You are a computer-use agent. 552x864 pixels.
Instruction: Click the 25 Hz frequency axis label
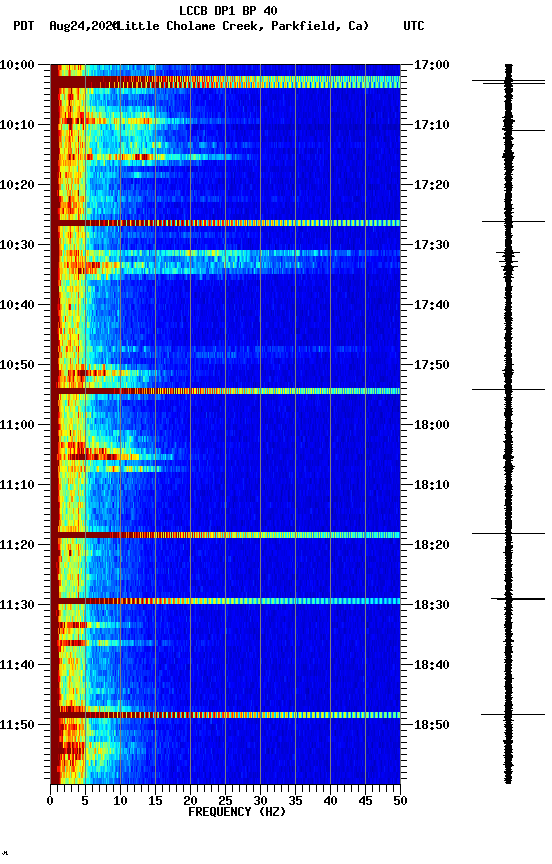tap(225, 801)
